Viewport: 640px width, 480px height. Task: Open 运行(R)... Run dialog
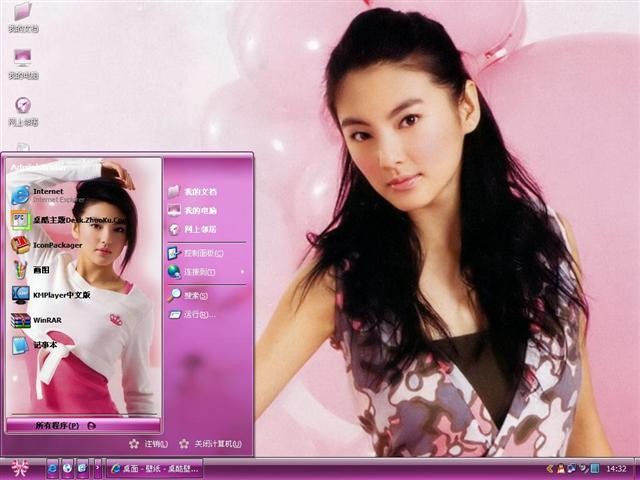[193, 314]
